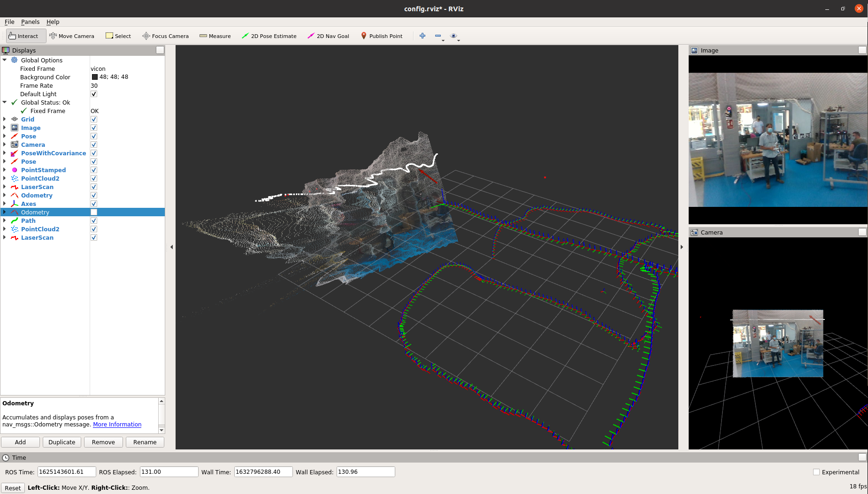The image size is (868, 494).
Task: Toggle the PoseWithCovariance checkbox
Action: pos(94,153)
